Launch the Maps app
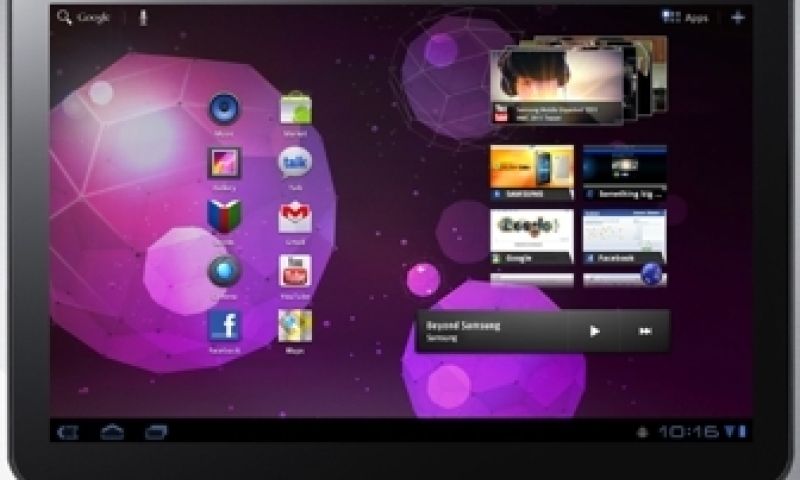Image resolution: width=800 pixels, height=480 pixels. click(295, 325)
